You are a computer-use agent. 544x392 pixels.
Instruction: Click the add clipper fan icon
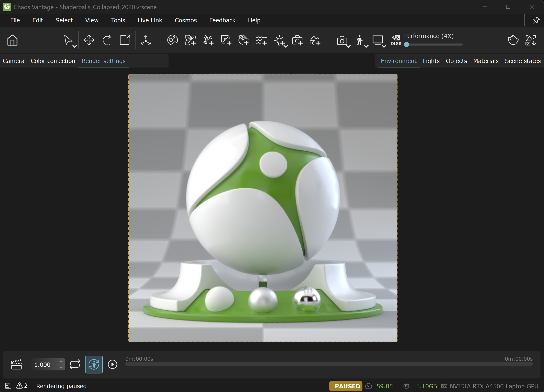click(x=243, y=40)
